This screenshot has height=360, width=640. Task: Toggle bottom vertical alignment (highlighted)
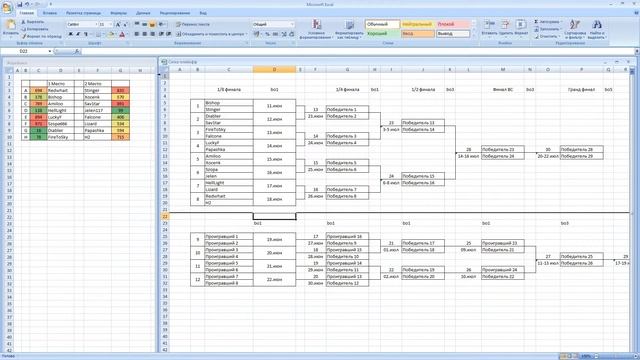(x=152, y=24)
